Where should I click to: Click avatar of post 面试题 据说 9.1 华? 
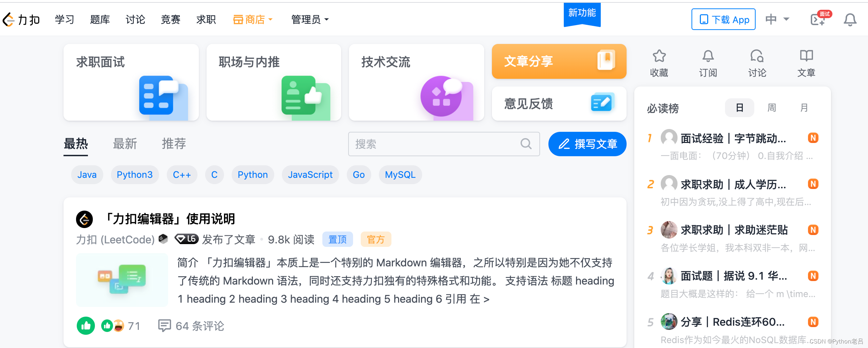(669, 276)
